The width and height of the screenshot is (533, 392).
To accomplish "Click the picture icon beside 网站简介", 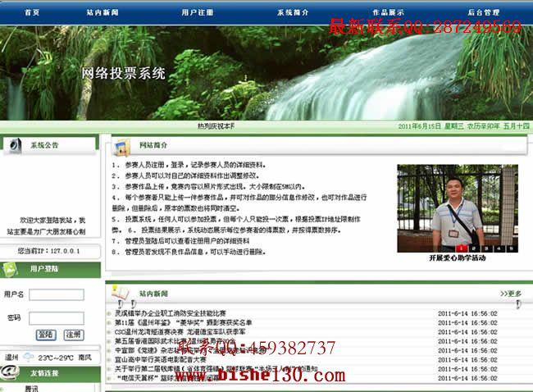I will 122,147.
